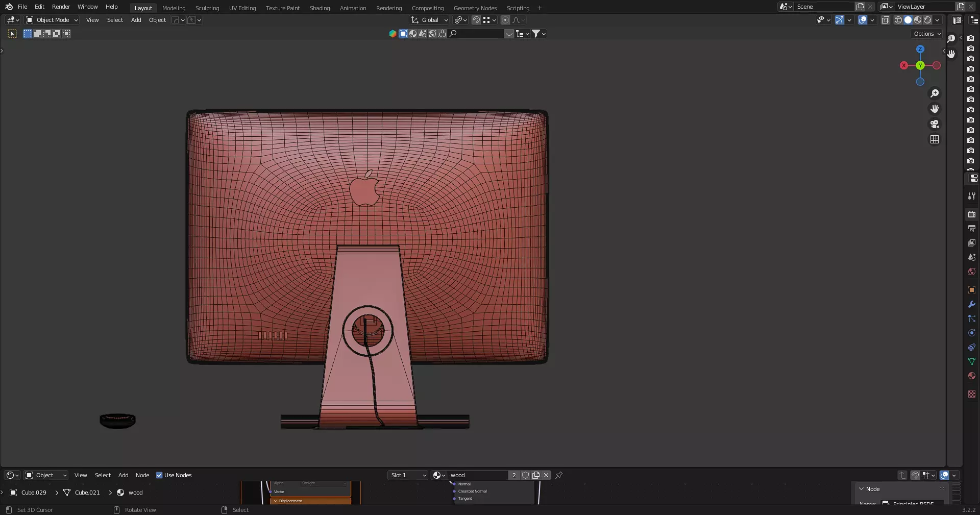
Task: Open the Object properties orange square tab
Action: pos(972,290)
